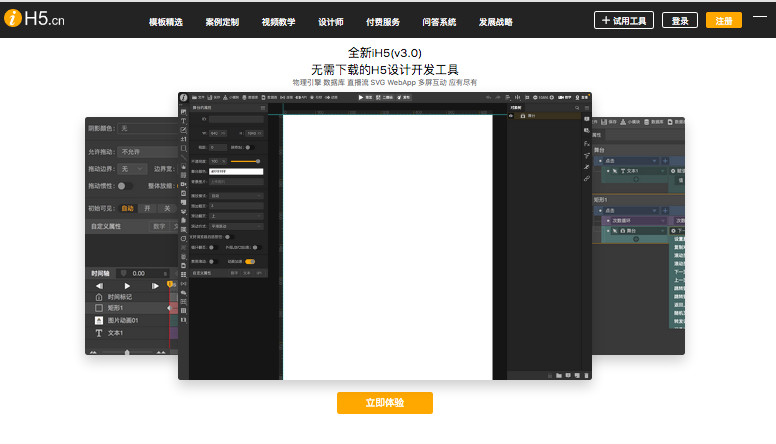
Task: Click the folder icon below object tree
Action: pos(559,376)
